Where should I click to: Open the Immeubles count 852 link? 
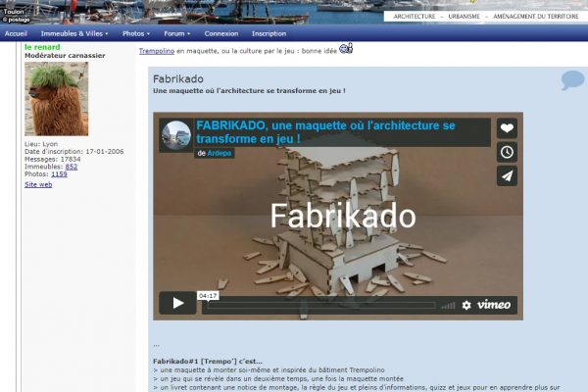pyautogui.click(x=72, y=167)
